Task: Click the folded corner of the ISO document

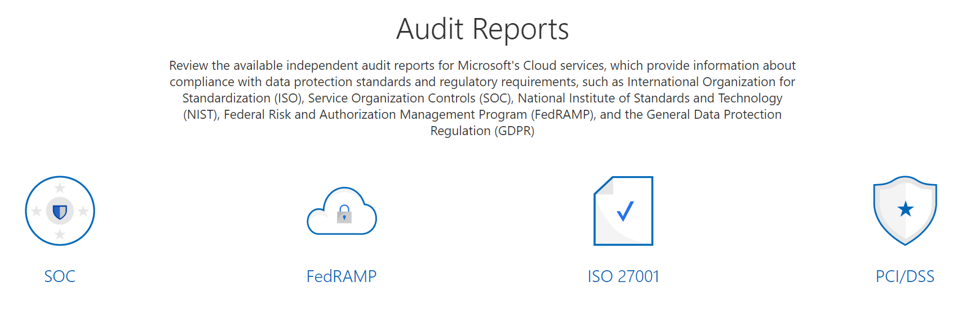Action: (x=604, y=186)
